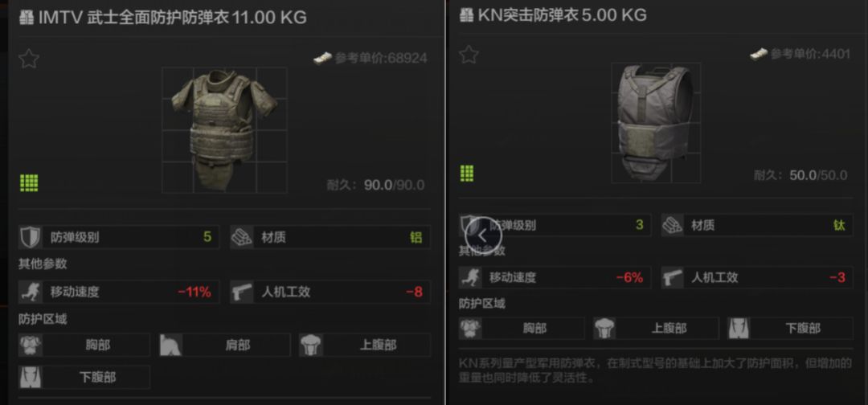Viewport: 868px width, 405px height.
Task: Click the pistol icon beside 人机工效 -8
Action: point(241,292)
